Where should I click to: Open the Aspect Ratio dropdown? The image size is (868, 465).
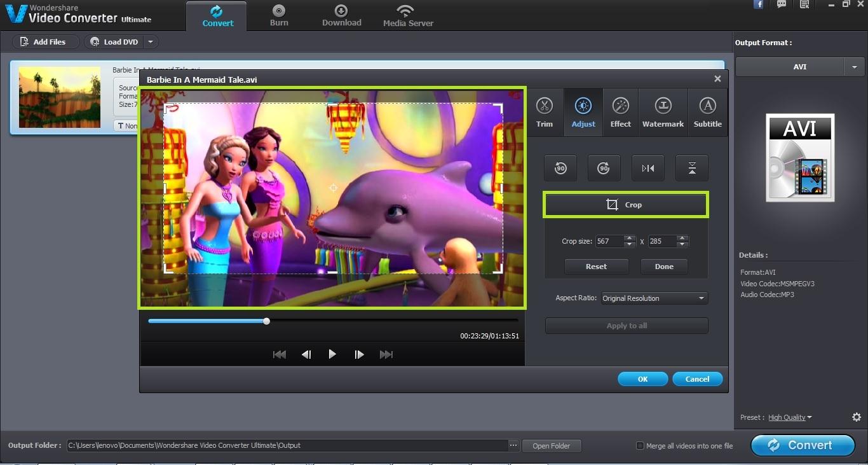coord(654,298)
